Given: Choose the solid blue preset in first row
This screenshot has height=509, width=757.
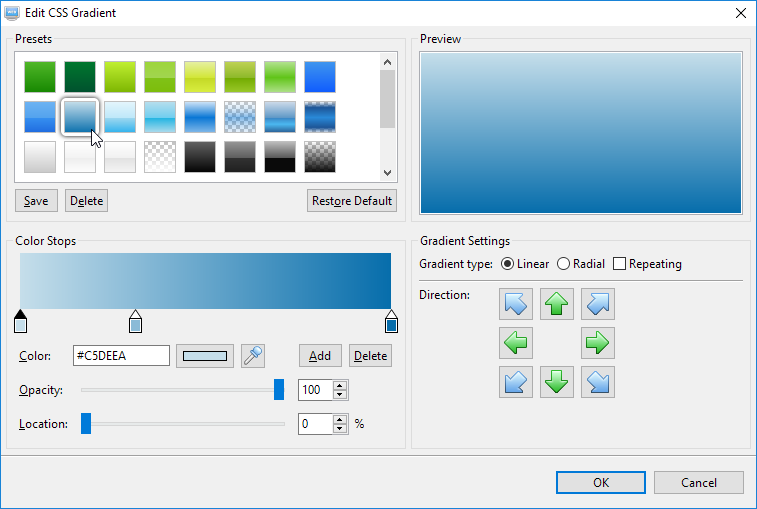Looking at the screenshot, I should coord(320,77).
